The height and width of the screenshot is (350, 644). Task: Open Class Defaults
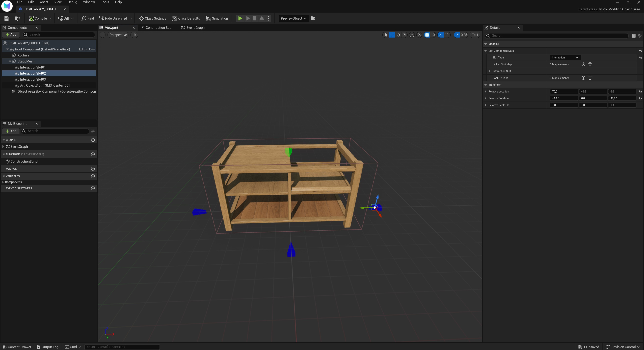[186, 18]
